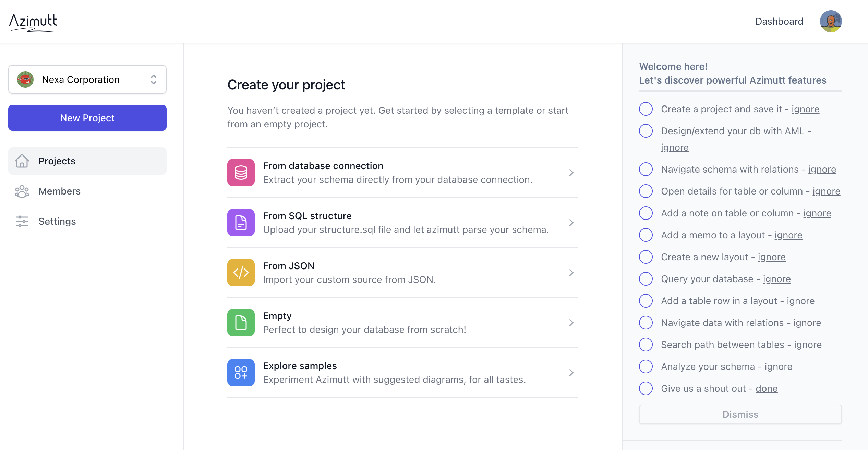
Task: Expand From database connection chevron
Action: [x=571, y=173]
